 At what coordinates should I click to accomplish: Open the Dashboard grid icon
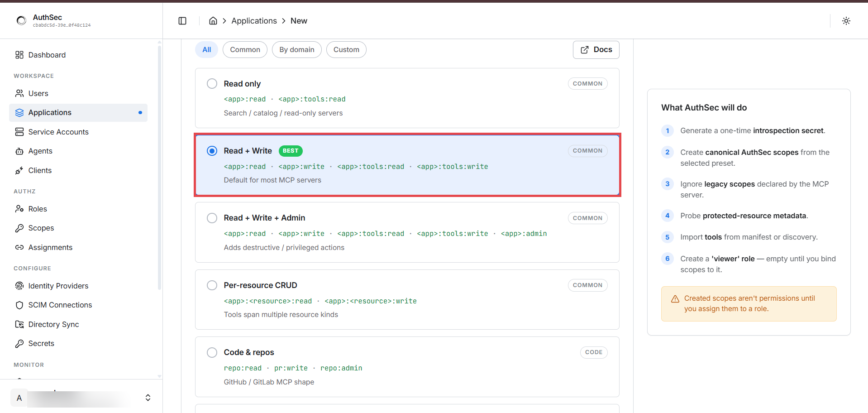(19, 55)
